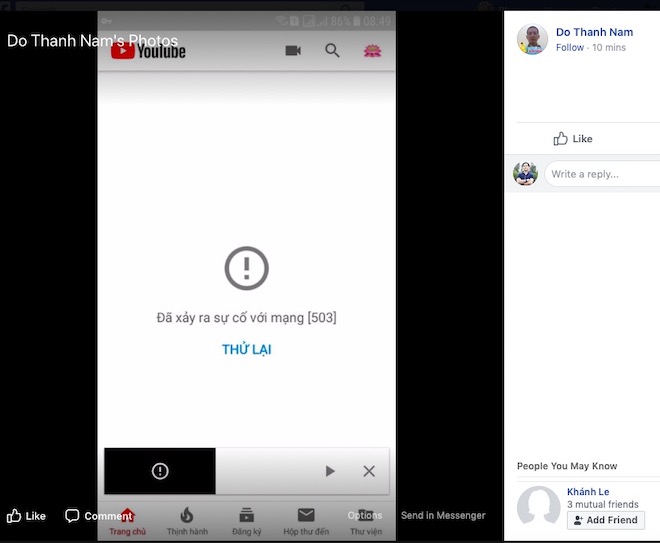This screenshot has width=660, height=543.
Task: Play the miniplayer video
Action: [x=330, y=471]
